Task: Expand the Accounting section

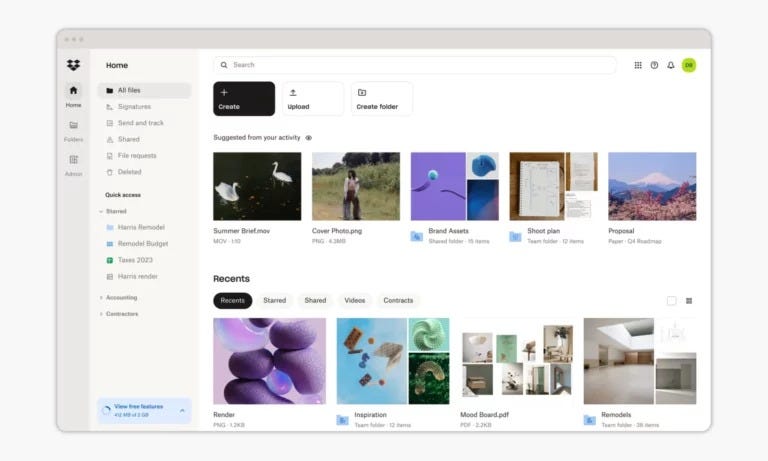Action: pyautogui.click(x=101, y=297)
